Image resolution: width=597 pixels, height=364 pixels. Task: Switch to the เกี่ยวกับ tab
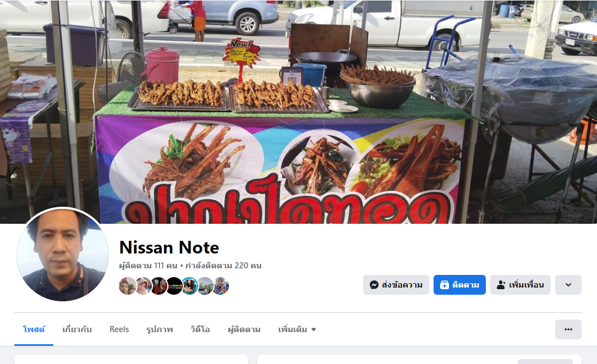pyautogui.click(x=77, y=329)
